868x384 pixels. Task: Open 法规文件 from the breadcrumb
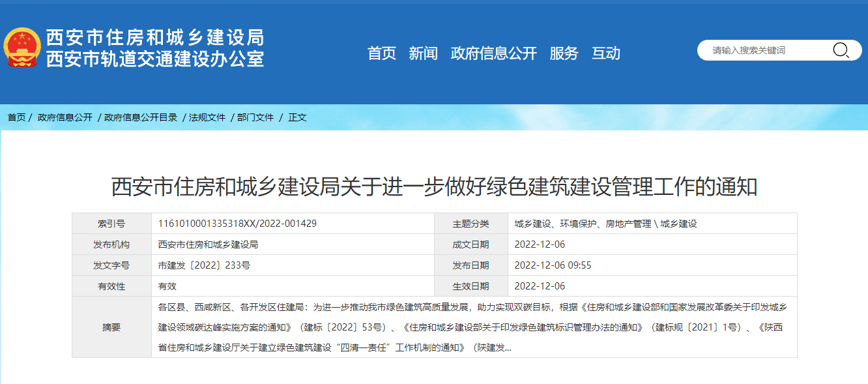207,117
